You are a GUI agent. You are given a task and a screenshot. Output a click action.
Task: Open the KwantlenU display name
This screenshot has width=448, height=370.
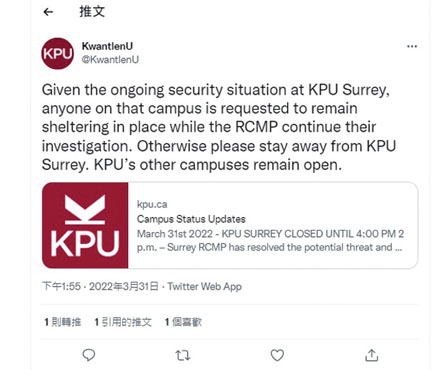(107, 46)
